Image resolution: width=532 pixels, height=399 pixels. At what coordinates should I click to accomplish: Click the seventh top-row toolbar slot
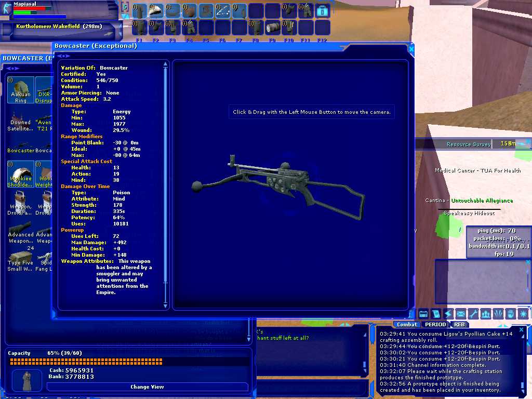pos(239,10)
